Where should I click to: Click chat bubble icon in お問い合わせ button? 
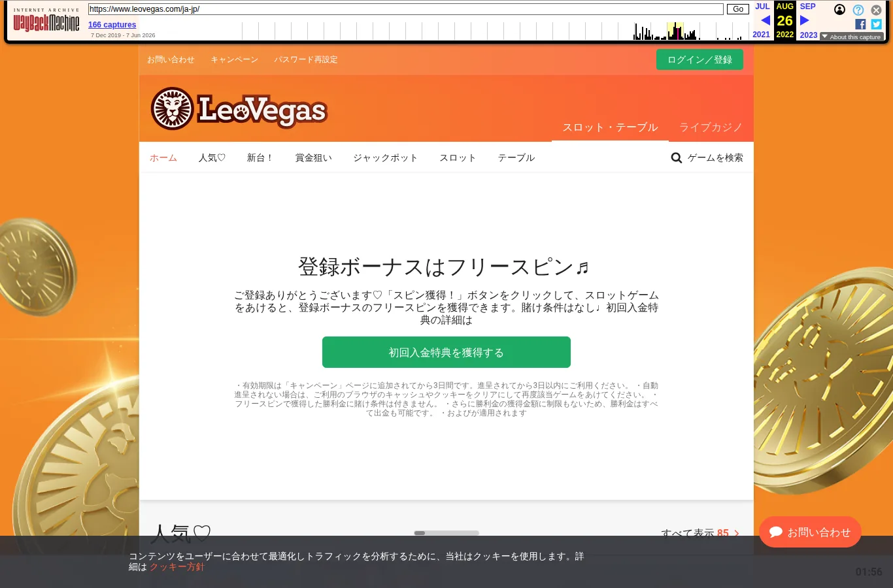776,532
